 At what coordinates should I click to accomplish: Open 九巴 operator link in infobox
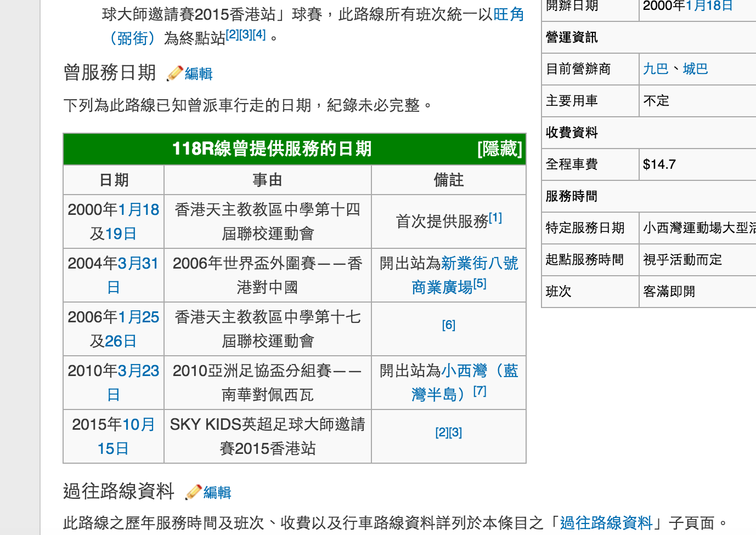click(656, 69)
